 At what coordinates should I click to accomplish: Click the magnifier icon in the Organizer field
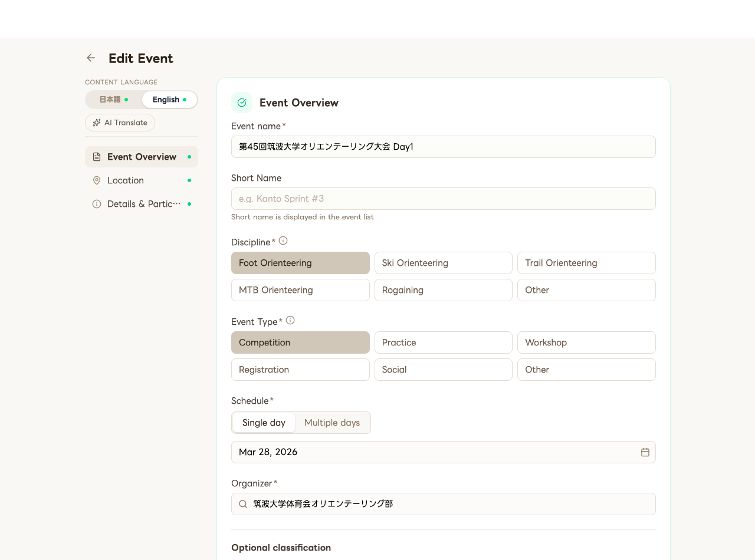click(242, 504)
